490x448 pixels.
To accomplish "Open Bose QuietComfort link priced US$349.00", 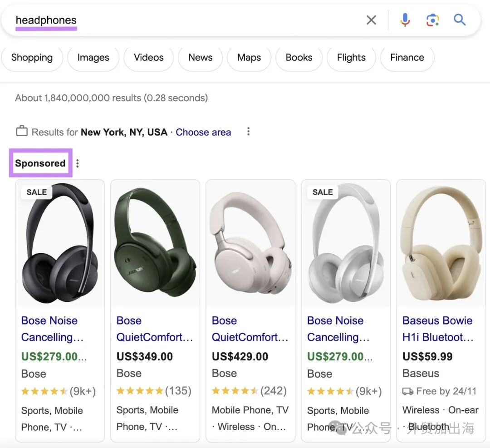I will coord(155,329).
